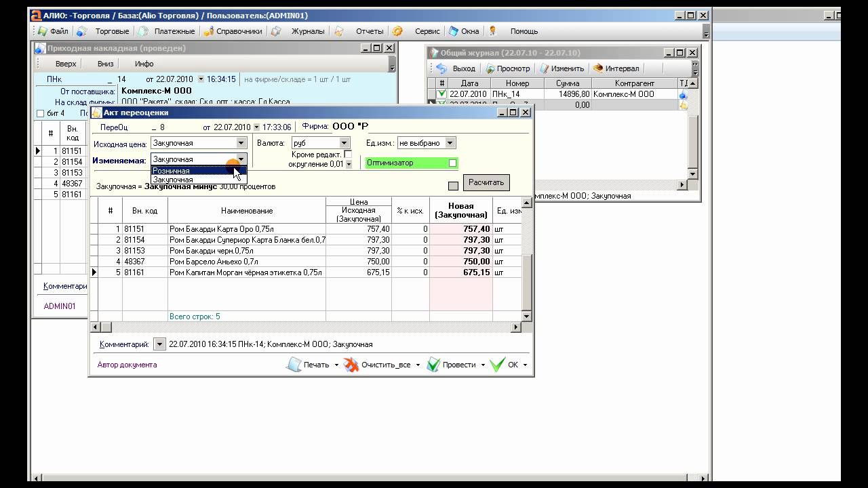Open the Помощь menu
The width and height of the screenshot is (868, 488).
tap(524, 31)
